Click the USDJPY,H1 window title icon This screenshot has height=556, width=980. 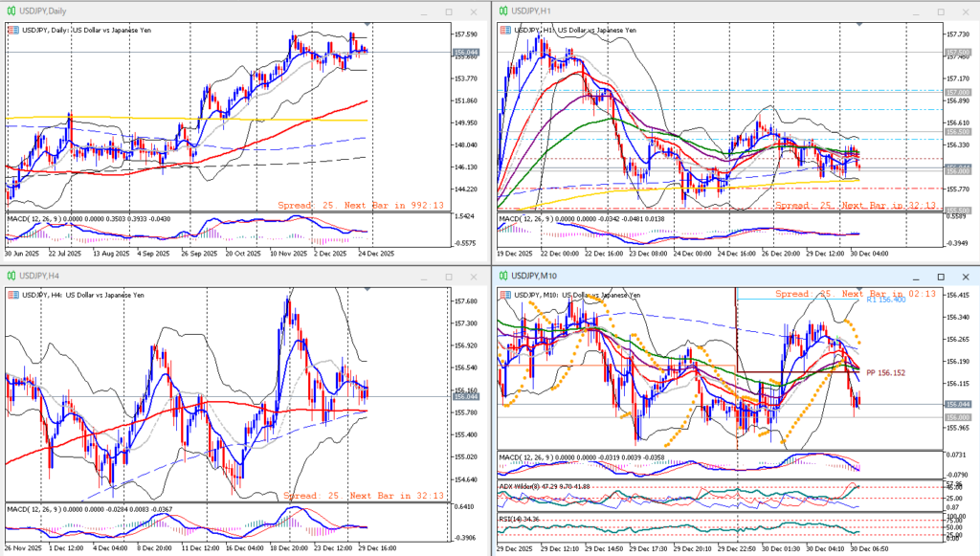coord(502,11)
